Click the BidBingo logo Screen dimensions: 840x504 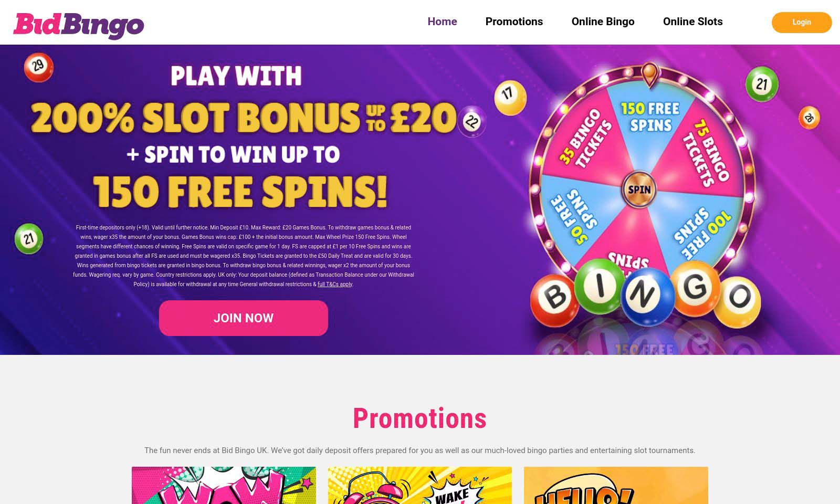pos(79,25)
